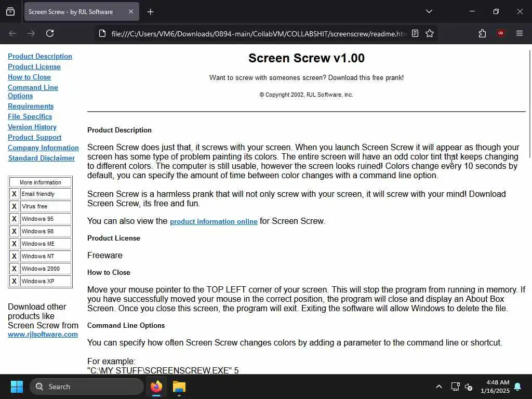Screen dimensions: 532x399
Task: Restore down the Firefox window
Action: tap(496, 11)
